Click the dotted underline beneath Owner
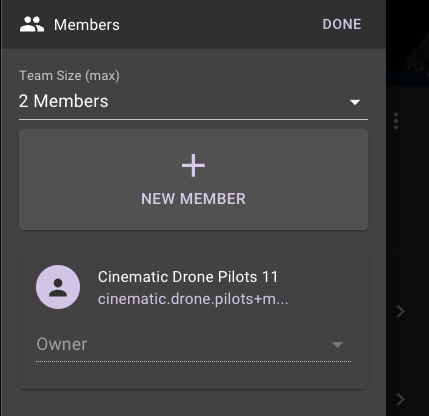 pyautogui.click(x=193, y=361)
